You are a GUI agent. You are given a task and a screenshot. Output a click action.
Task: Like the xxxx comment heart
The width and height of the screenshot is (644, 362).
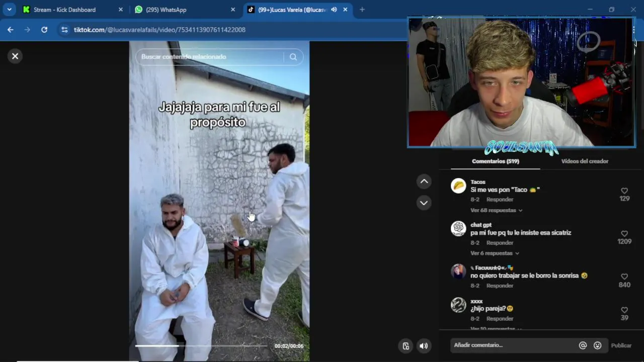(x=624, y=310)
